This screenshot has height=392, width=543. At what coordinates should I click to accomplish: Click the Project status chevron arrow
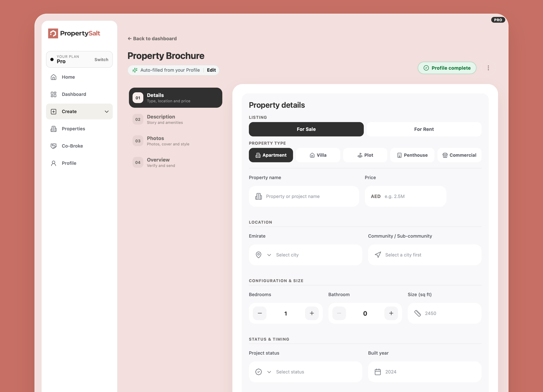[x=269, y=372]
